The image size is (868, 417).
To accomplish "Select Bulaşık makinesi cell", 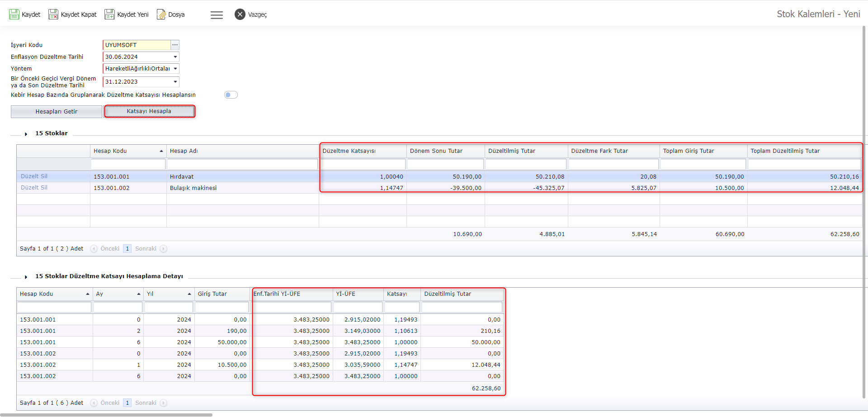I will (243, 188).
